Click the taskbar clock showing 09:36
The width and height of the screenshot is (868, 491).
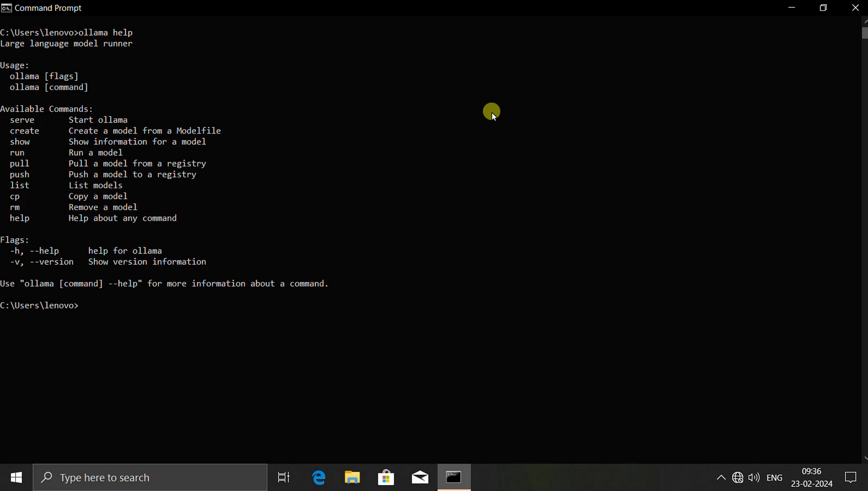tap(812, 477)
